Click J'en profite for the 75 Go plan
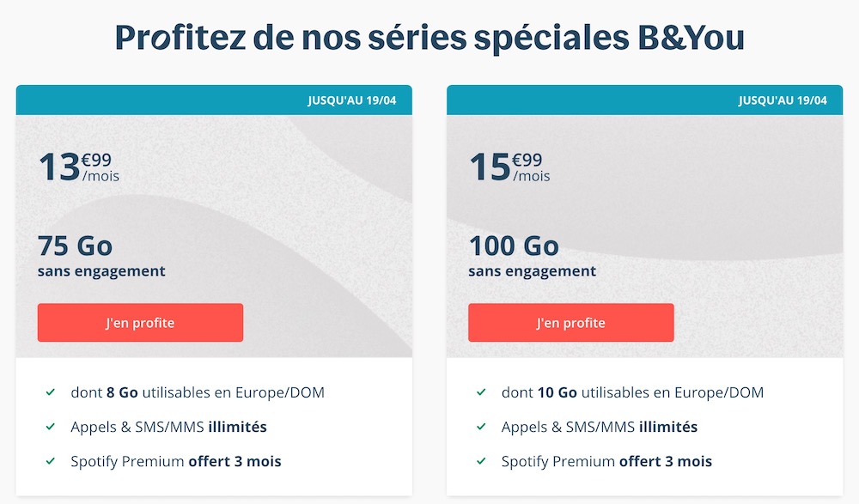Screen dimensions: 859x504 coord(140,323)
